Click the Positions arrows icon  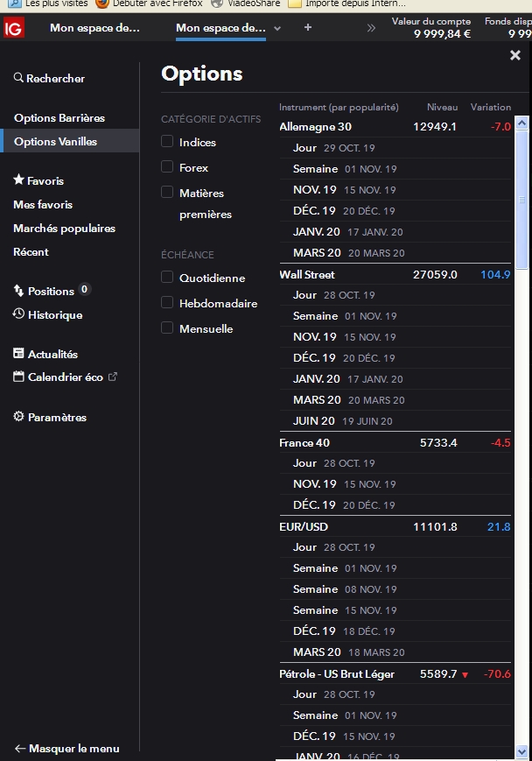(18, 291)
